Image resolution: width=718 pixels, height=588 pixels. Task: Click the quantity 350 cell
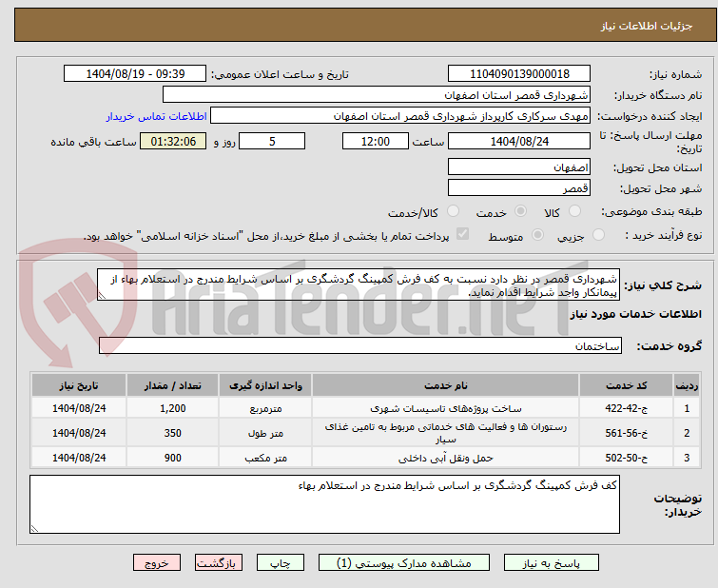(173, 433)
